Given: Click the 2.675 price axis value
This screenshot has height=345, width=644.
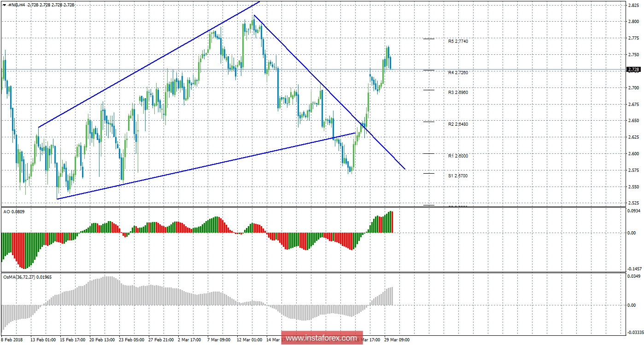Looking at the screenshot, I should 633,104.
